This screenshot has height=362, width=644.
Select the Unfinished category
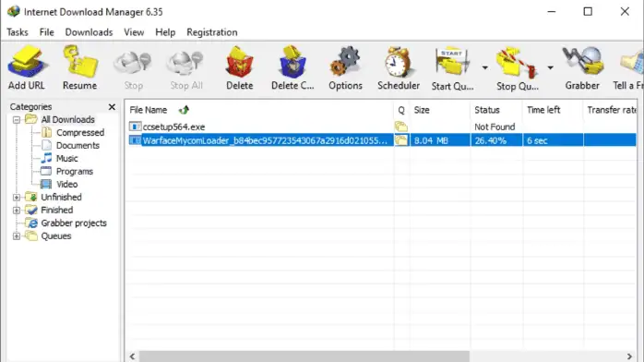pyautogui.click(x=61, y=198)
